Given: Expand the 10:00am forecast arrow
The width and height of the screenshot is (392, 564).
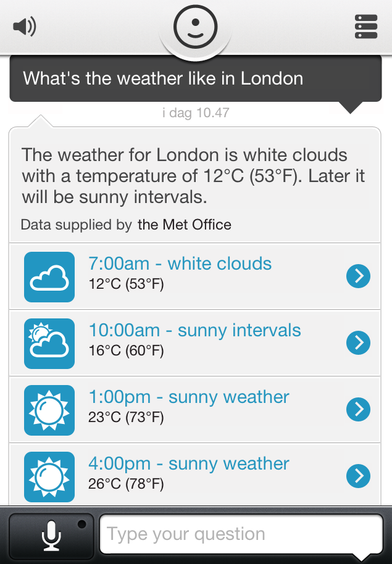Looking at the screenshot, I should 358,342.
